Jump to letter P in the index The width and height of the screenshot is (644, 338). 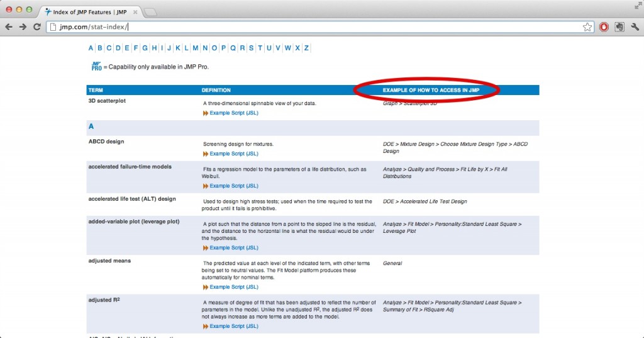(x=223, y=48)
